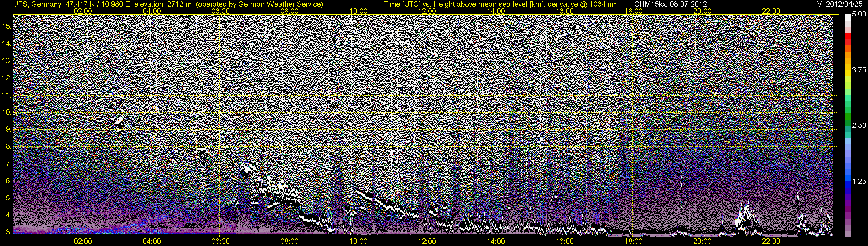Click the '12:00' label on the bottom time axis
This screenshot has width=868, height=246.
[x=427, y=241]
